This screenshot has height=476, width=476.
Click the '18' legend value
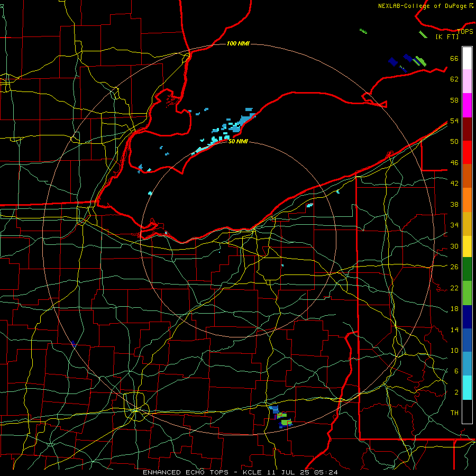click(454, 309)
